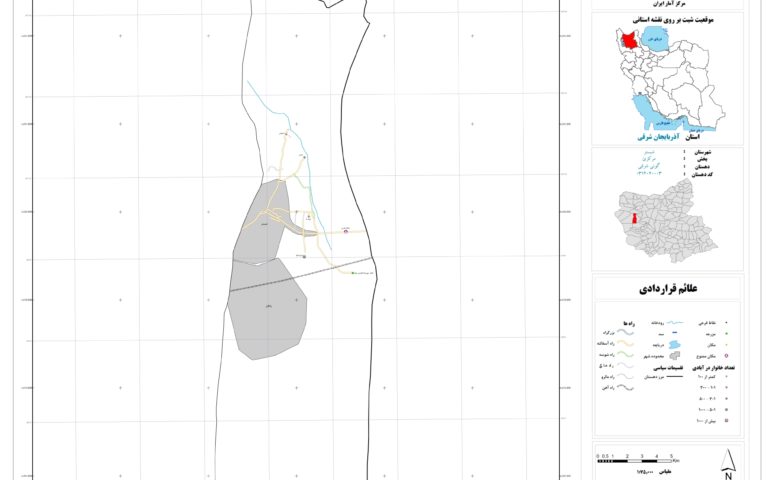
Task: Click the grey city-limits symbol in legend
Action: [674, 355]
